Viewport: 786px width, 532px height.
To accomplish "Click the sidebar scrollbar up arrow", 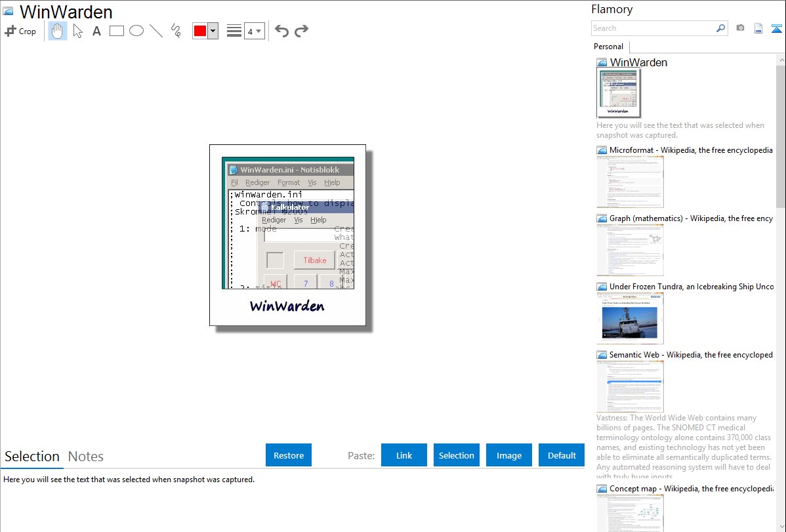I will point(781,60).
